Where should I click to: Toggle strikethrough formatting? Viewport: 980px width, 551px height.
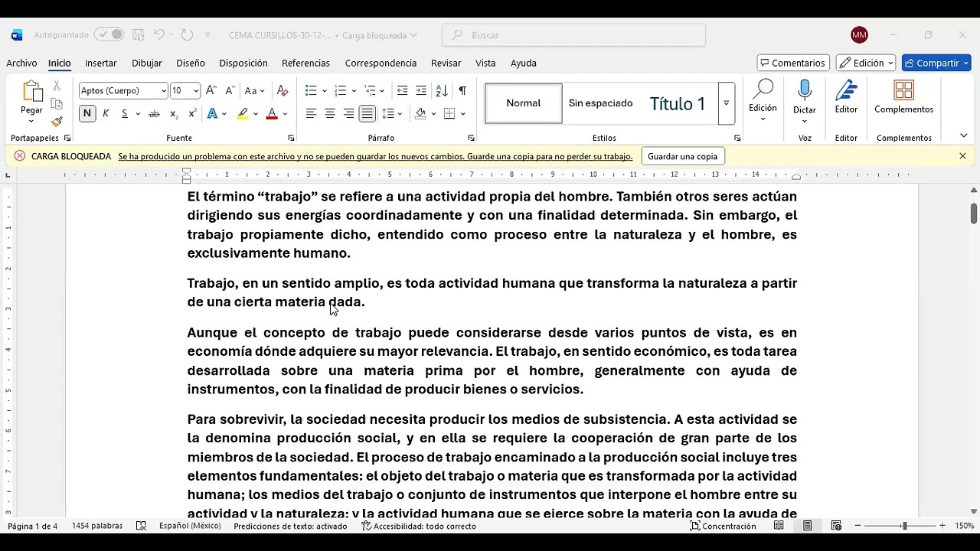tap(154, 113)
